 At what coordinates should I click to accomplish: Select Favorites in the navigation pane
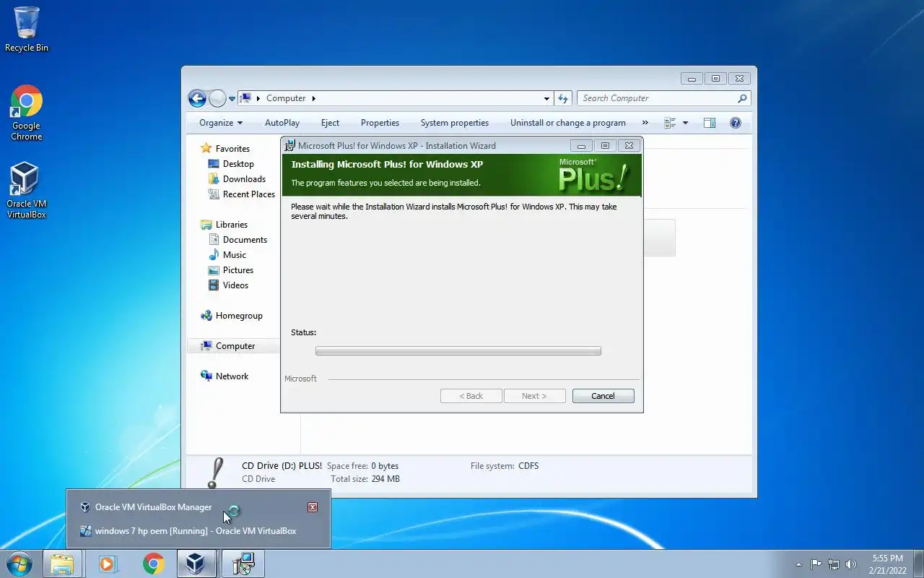click(x=225, y=148)
